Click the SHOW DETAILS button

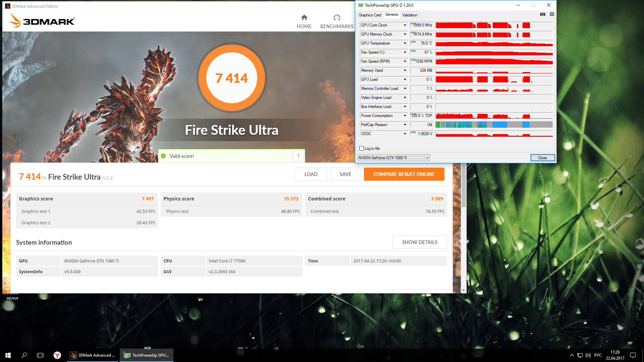419,242
